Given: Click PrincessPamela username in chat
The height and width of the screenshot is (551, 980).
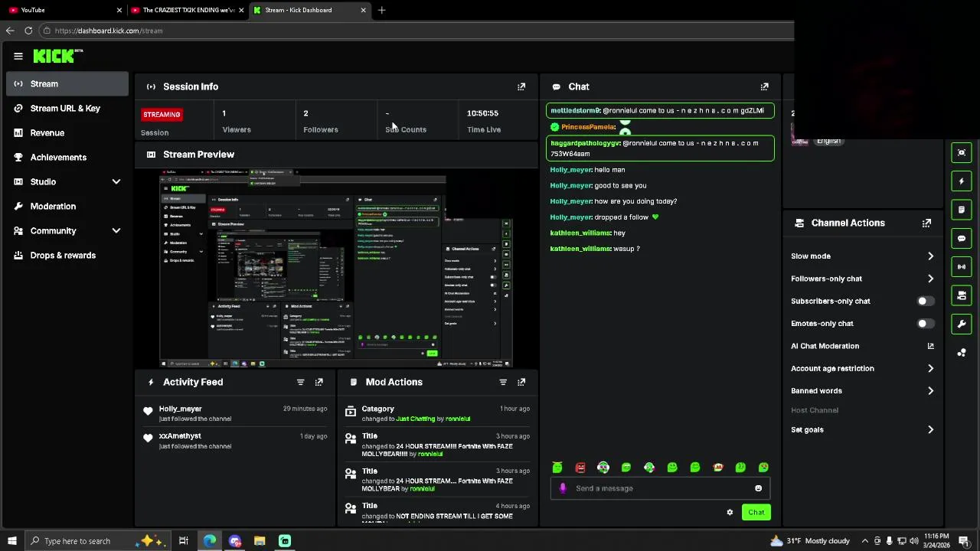Looking at the screenshot, I should [588, 127].
